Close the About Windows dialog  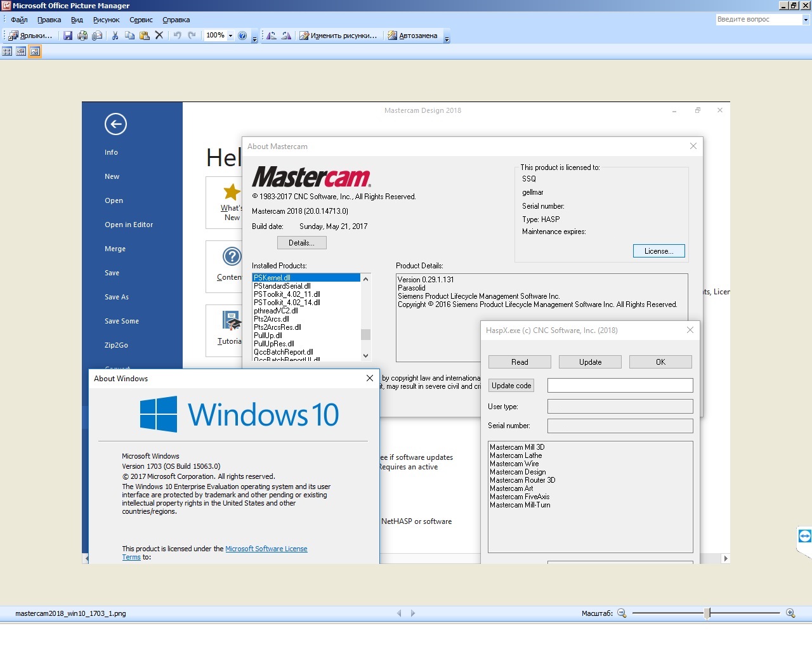370,378
